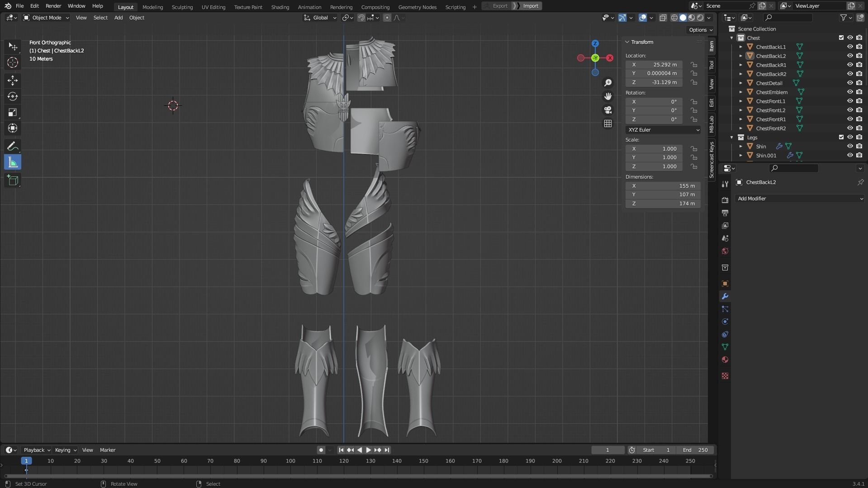Lock the Scale Z value
868x488 pixels.
click(x=693, y=166)
